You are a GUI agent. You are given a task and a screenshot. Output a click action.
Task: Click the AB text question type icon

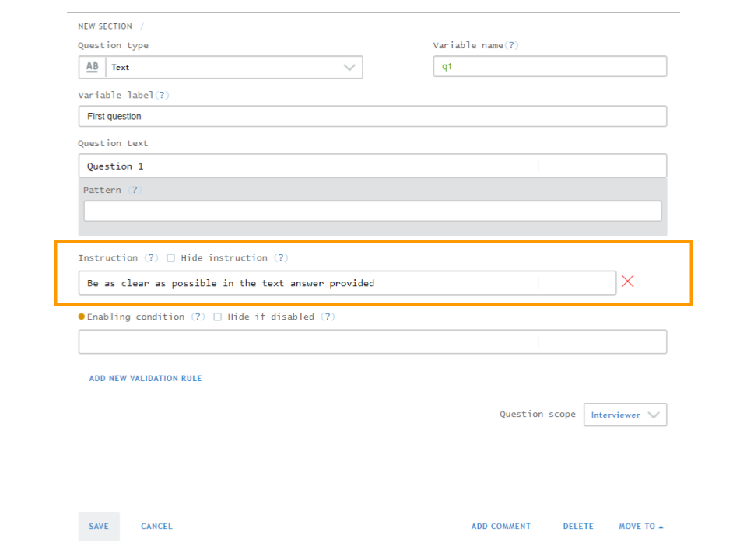(x=91, y=67)
